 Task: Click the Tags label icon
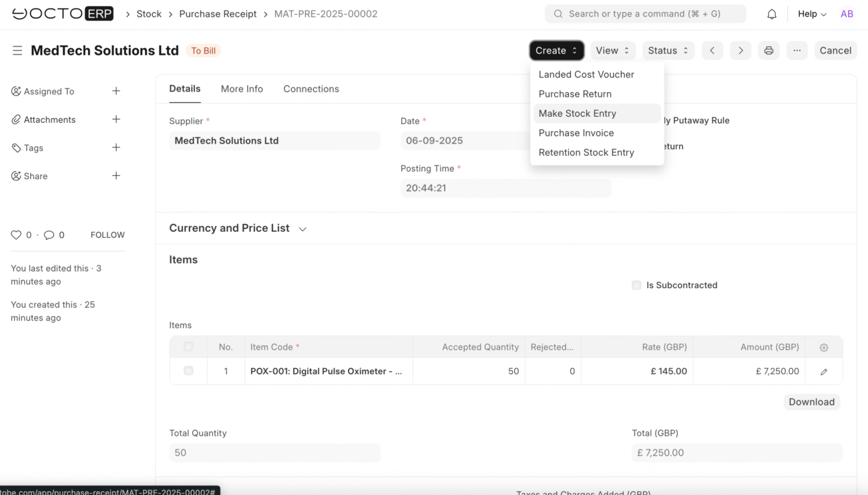(16, 148)
